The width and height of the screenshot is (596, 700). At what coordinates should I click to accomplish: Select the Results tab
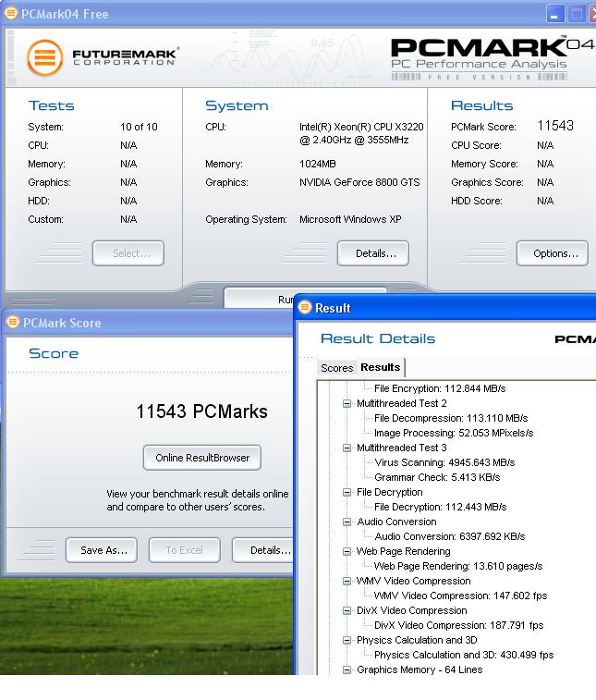pyautogui.click(x=381, y=367)
